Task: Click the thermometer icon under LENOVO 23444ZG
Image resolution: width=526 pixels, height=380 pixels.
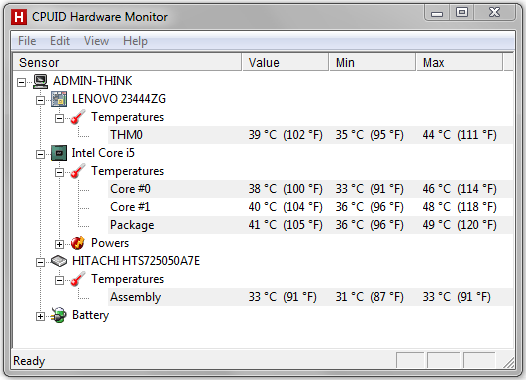Action: [78, 117]
